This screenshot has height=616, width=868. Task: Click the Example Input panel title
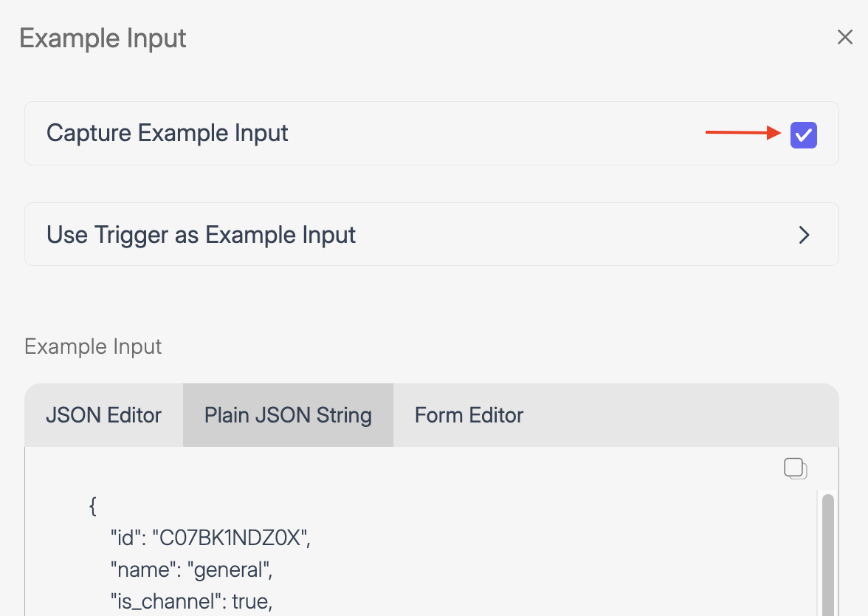point(103,38)
